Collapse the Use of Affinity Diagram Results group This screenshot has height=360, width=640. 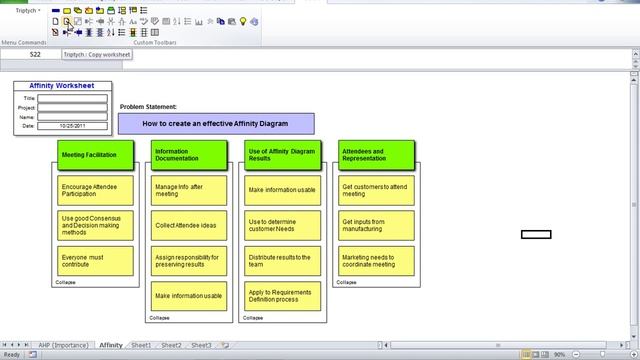tap(253, 318)
